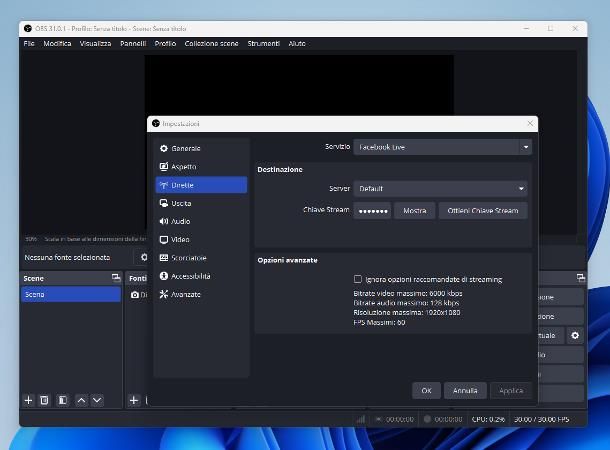Close the Impostazioni dialog
This screenshot has height=450, width=610.
(x=530, y=123)
